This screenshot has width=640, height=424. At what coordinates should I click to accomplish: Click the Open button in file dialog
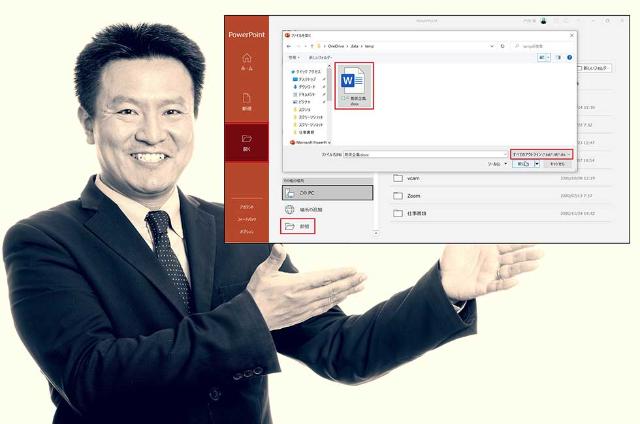click(522, 163)
